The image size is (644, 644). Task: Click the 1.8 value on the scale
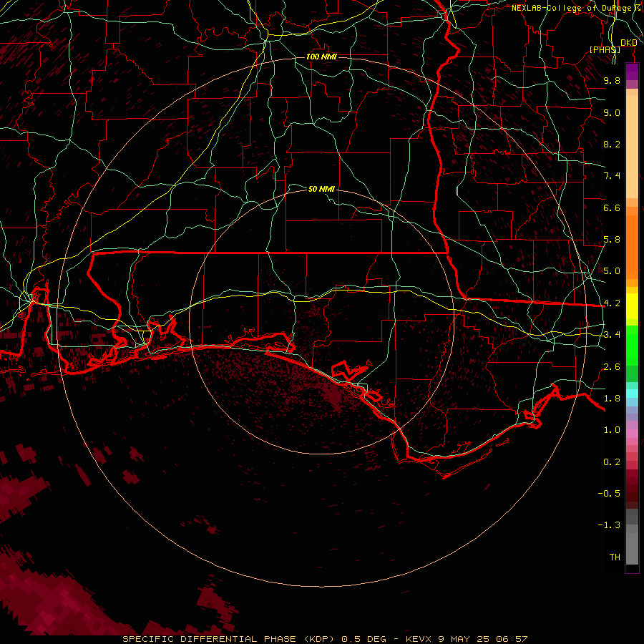612,399
